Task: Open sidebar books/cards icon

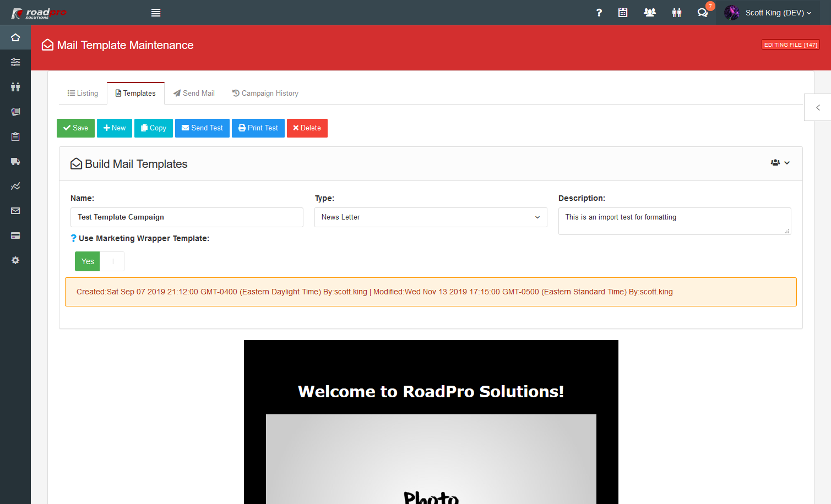Action: pyautogui.click(x=15, y=112)
